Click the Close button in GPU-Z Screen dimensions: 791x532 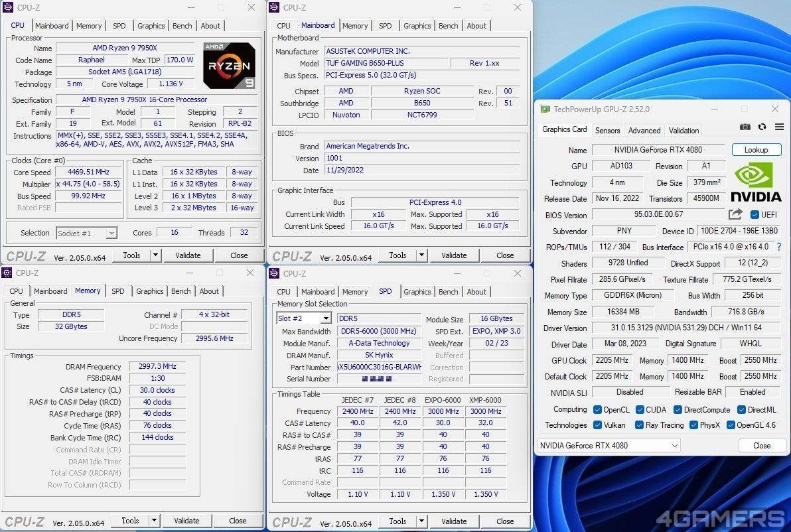coord(761,446)
